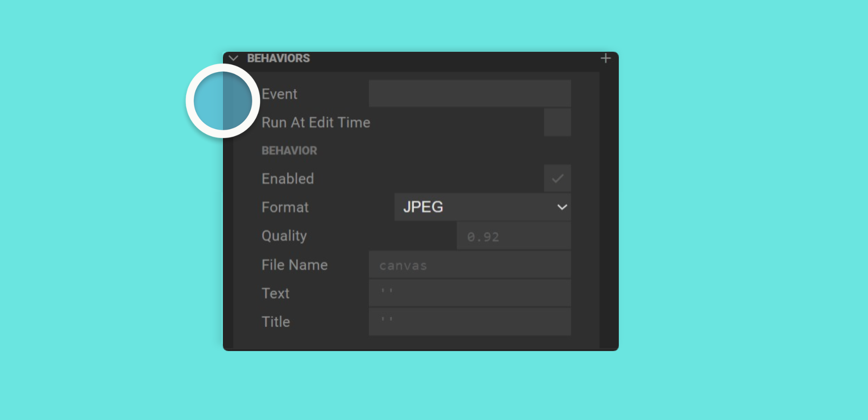Click the Event label

(280, 94)
